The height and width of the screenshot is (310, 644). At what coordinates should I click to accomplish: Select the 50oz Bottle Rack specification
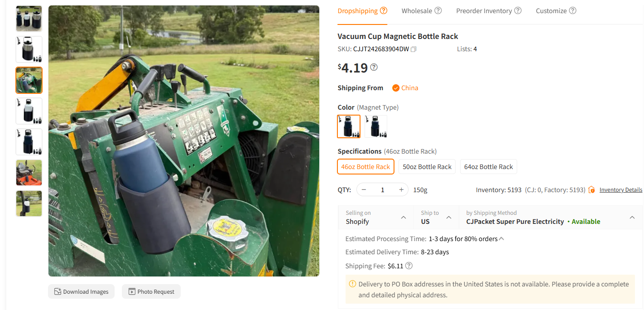(x=427, y=167)
